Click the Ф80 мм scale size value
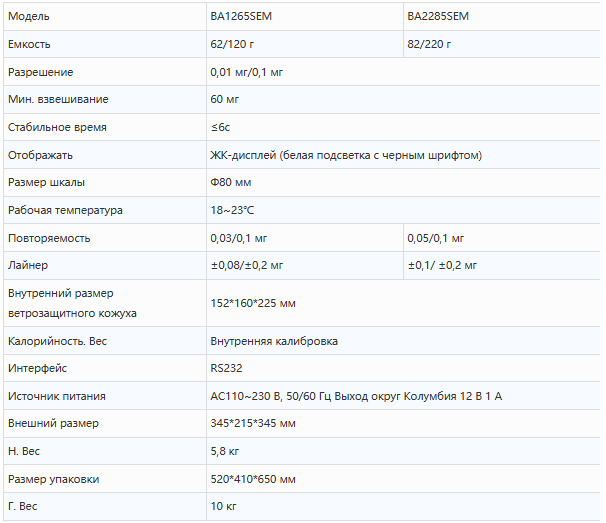The image size is (606, 523). (230, 183)
